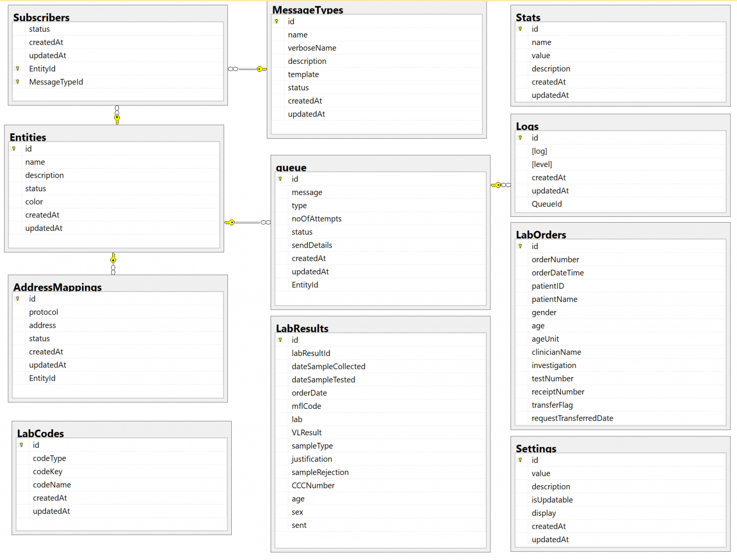
Task: Click the key icon next to Entities id
Action: (x=14, y=149)
